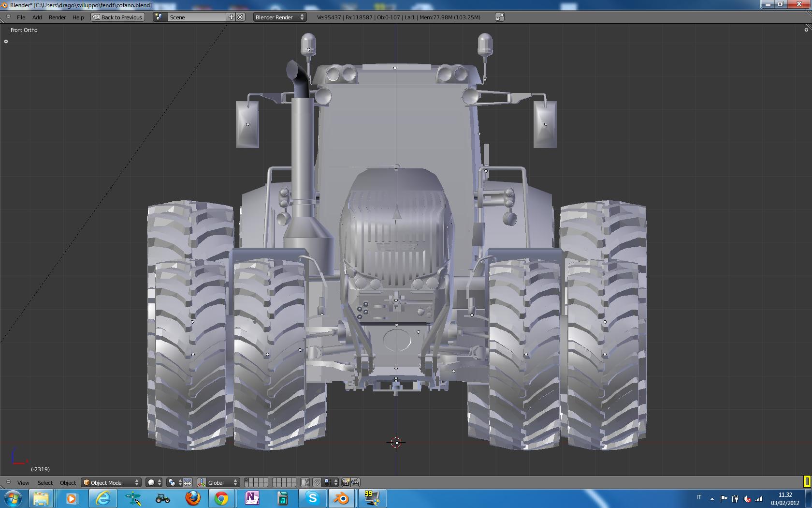Open the Add menu

(x=37, y=17)
